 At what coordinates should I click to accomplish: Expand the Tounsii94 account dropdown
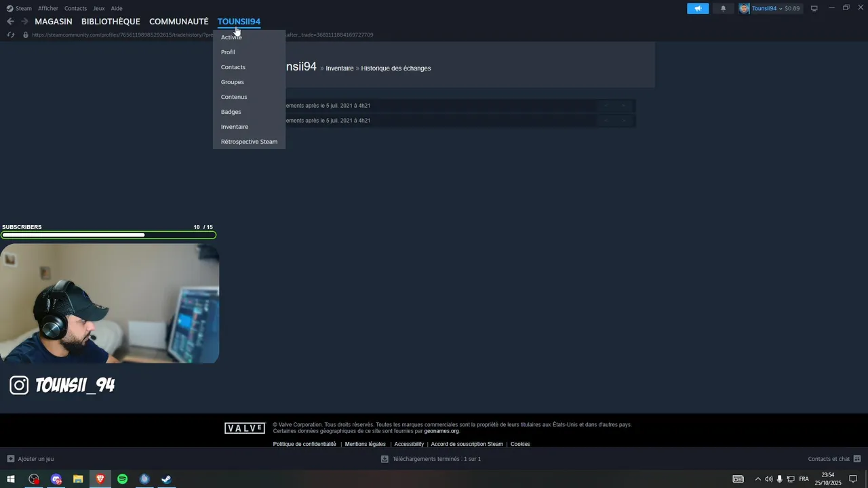[x=780, y=8]
